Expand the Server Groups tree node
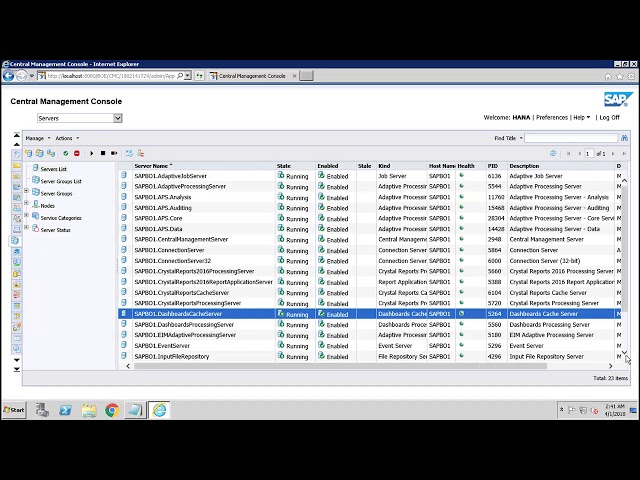 tap(27, 191)
